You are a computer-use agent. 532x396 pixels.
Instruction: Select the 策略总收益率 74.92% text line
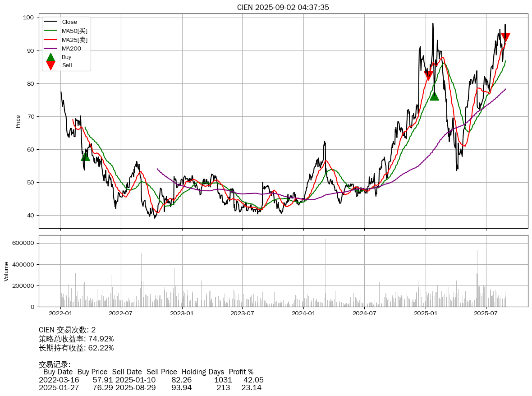(76, 339)
